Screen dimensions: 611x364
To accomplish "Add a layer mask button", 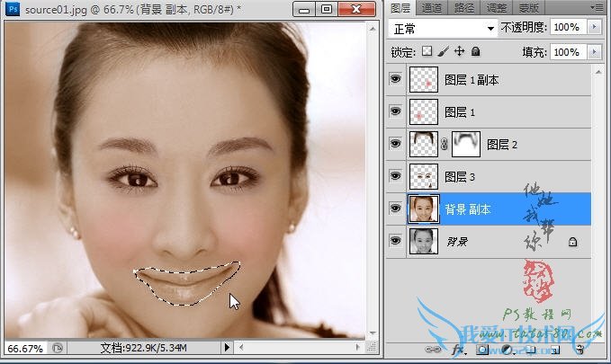I will point(482,350).
